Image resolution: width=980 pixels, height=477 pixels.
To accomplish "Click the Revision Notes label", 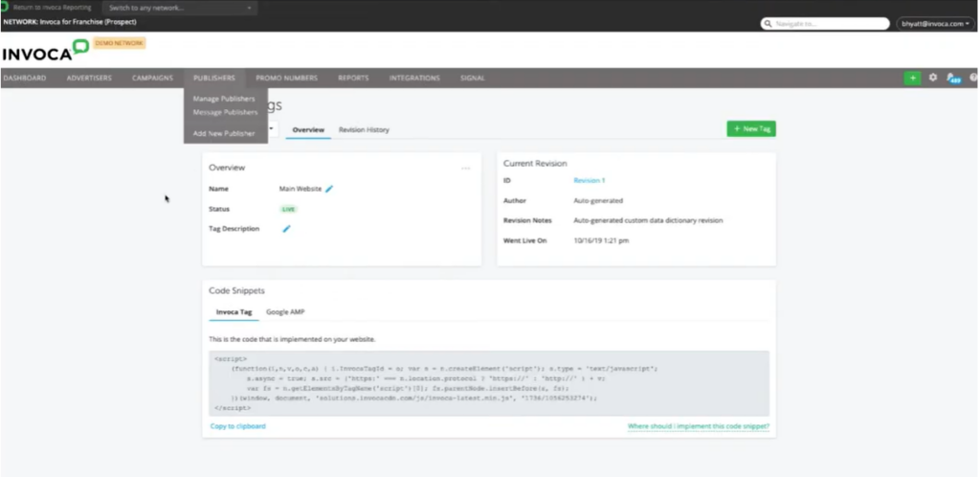I will (x=526, y=220).
